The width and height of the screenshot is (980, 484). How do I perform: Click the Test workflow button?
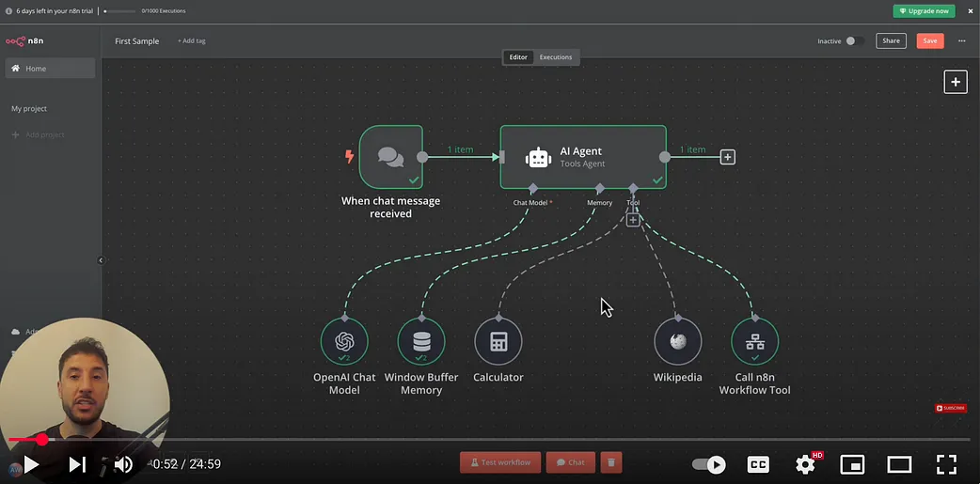pos(500,462)
